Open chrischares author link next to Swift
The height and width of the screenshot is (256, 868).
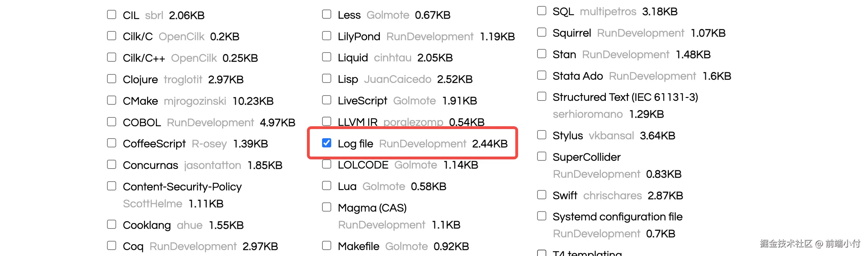point(612,196)
